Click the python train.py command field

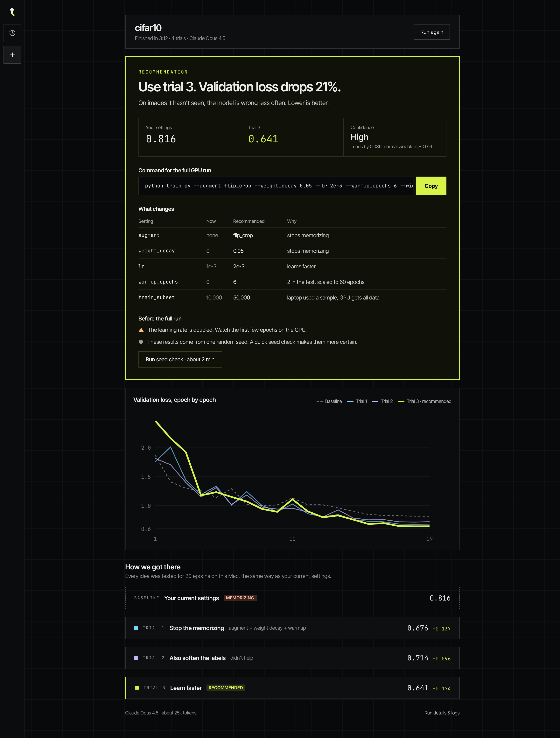(276, 186)
